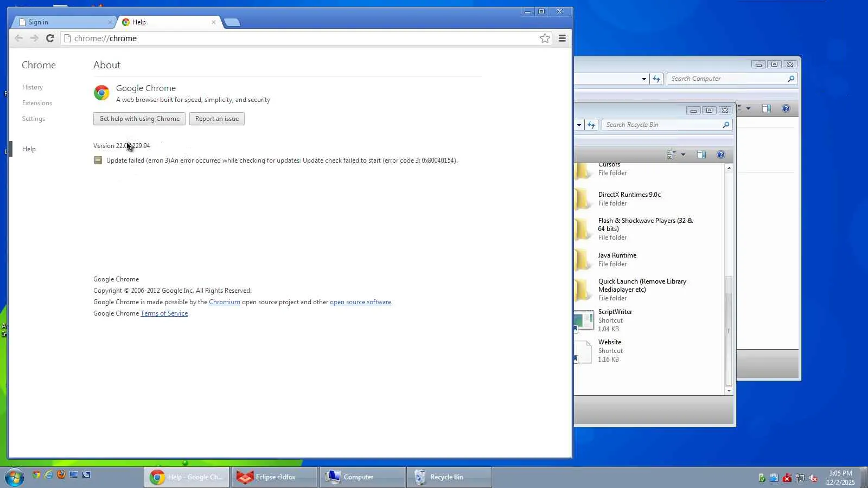Close the Sign in tab
The height and width of the screenshot is (488, 868).
[110, 22]
